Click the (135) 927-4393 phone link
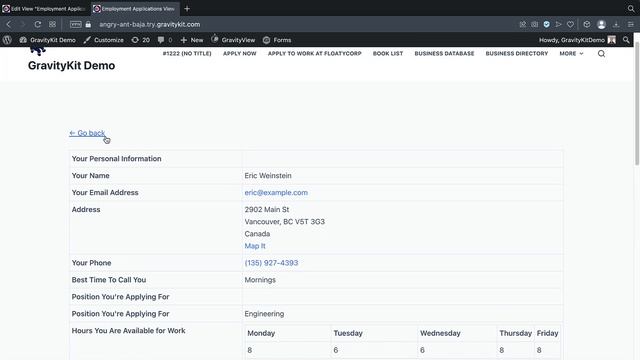The height and width of the screenshot is (360, 640). coord(271,263)
